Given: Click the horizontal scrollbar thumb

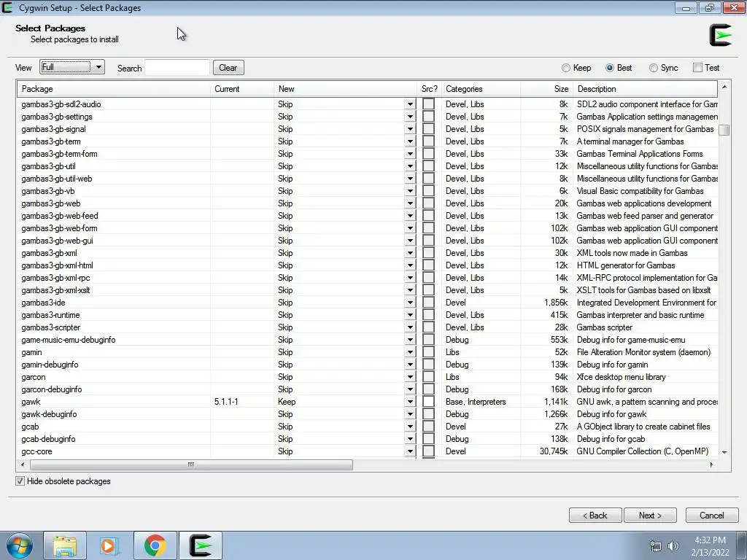Looking at the screenshot, I should click(190, 464).
